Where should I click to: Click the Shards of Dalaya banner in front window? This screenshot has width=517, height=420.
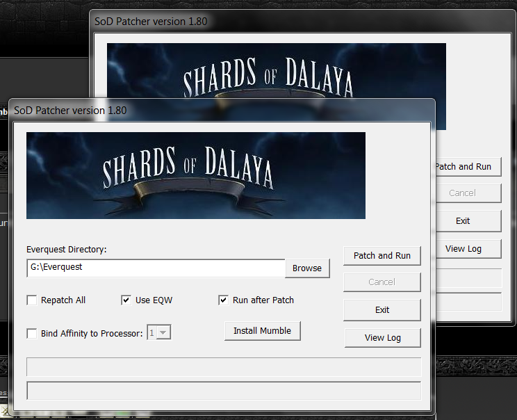click(x=196, y=175)
